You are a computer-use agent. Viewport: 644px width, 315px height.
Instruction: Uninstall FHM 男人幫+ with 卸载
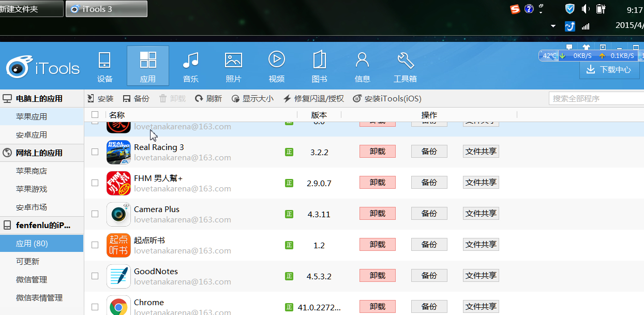[x=378, y=182]
